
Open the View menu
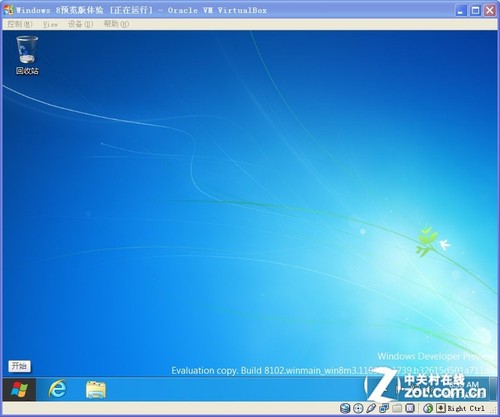tap(50, 24)
